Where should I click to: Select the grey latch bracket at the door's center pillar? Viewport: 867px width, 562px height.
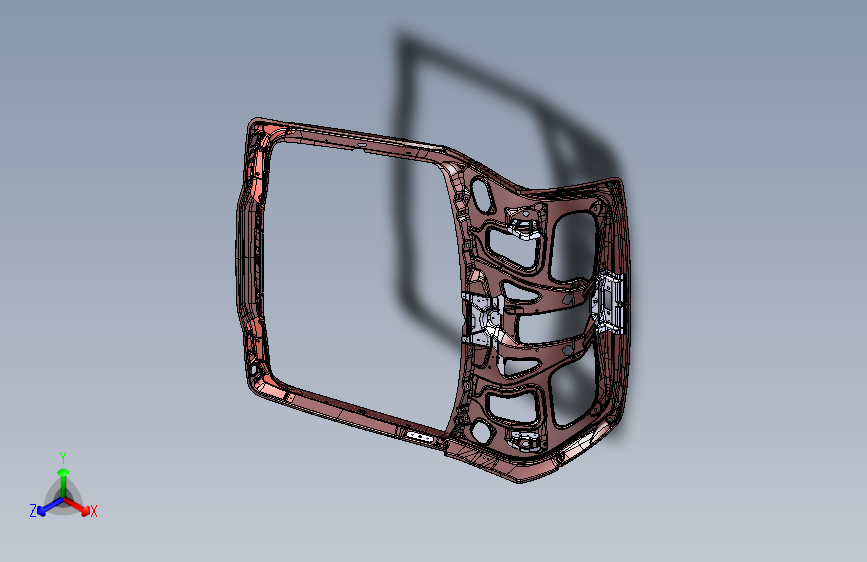[483, 320]
